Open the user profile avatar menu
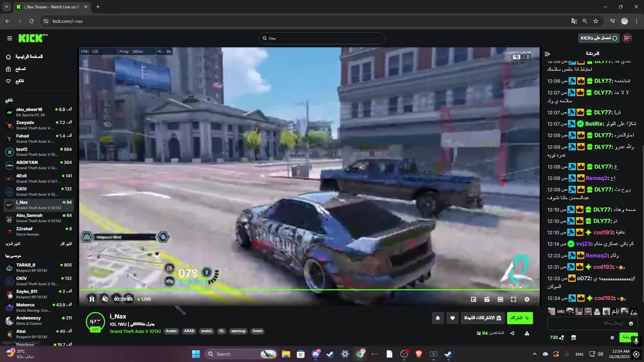Viewport: 644px width, 362px height. point(627,38)
